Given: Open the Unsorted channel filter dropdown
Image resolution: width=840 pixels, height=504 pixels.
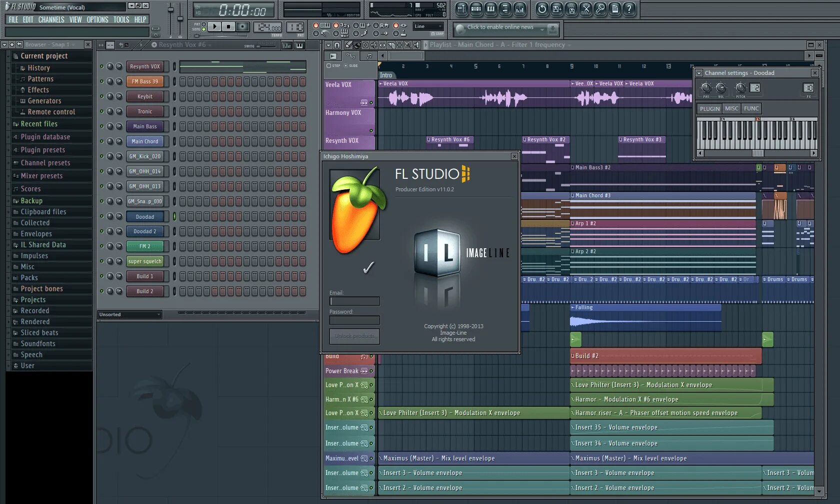Looking at the screenshot, I should 129,315.
